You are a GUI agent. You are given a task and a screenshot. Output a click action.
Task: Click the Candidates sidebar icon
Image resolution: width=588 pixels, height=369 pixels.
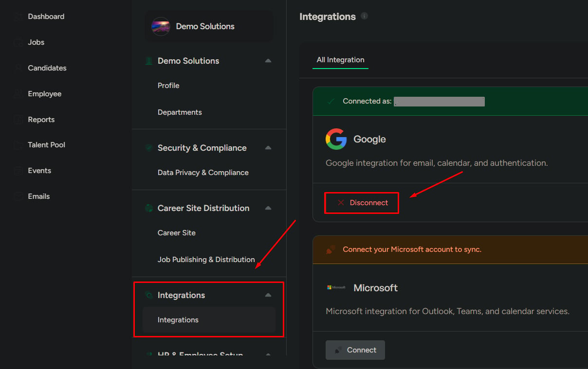18,68
